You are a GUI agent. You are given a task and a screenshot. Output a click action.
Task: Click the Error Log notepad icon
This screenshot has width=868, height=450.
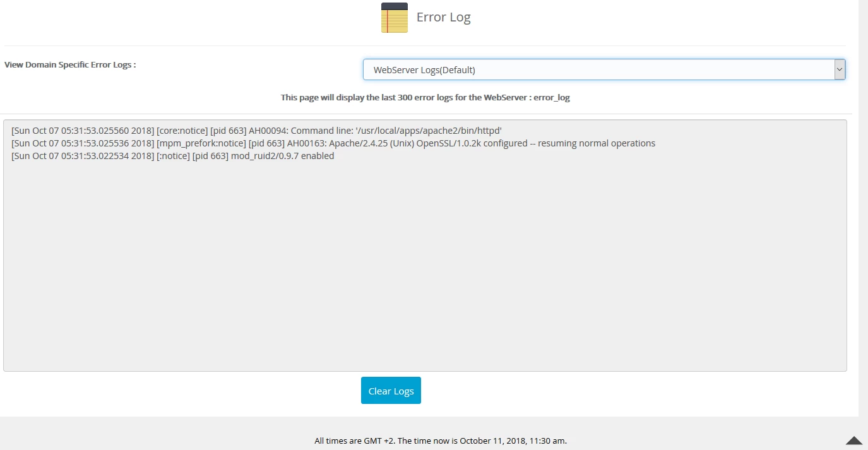pos(393,17)
